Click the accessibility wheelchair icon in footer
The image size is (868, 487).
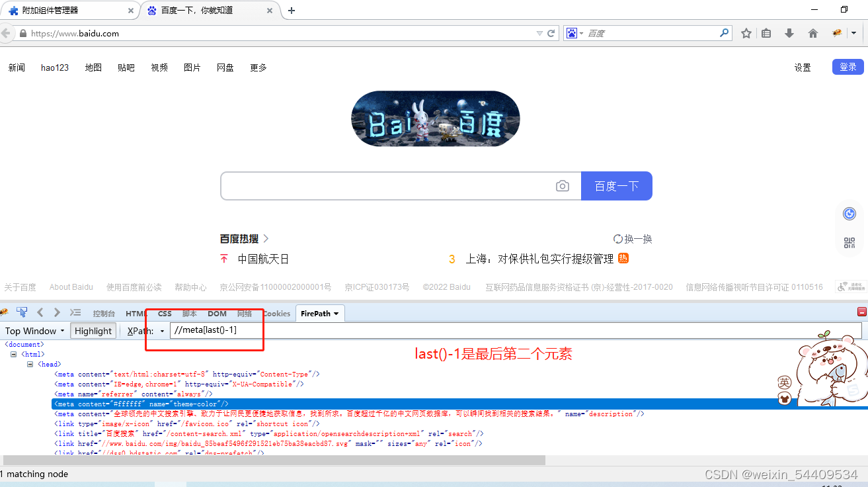pos(843,287)
